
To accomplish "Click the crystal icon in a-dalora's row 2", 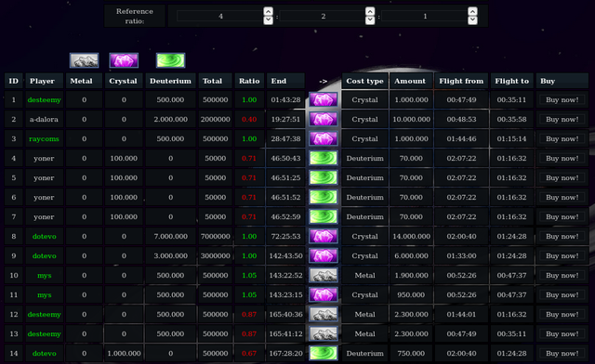I will pos(323,119).
